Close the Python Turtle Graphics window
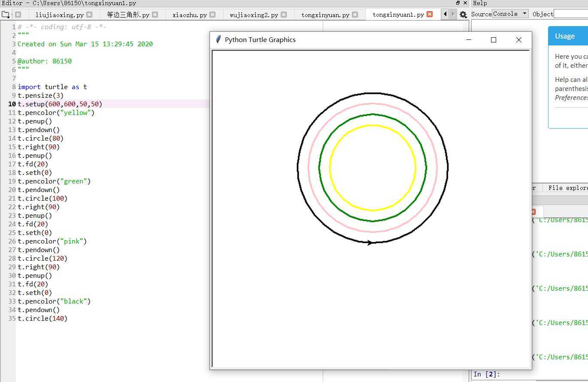The height and width of the screenshot is (382, 588). click(518, 40)
